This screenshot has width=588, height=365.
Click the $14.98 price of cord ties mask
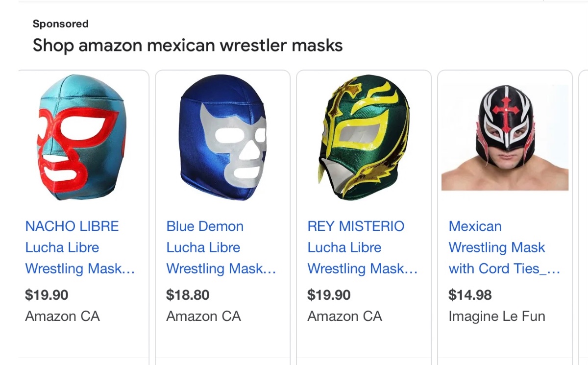click(x=470, y=295)
